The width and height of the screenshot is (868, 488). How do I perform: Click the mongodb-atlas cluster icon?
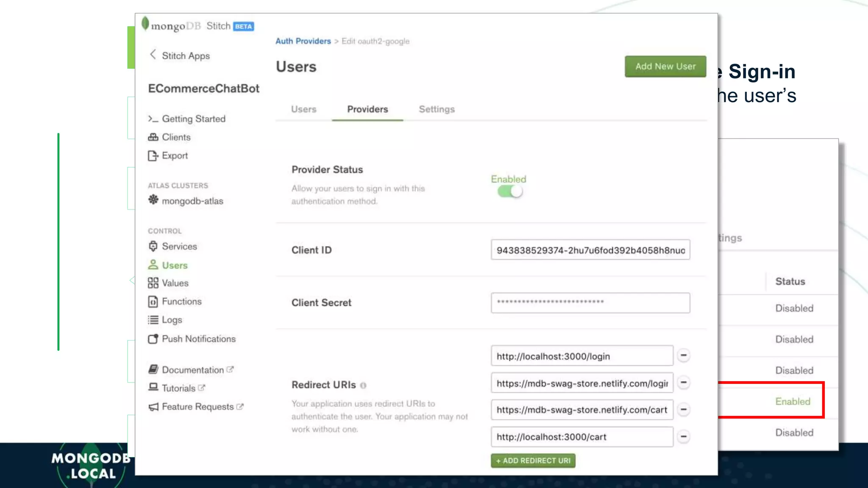point(153,200)
